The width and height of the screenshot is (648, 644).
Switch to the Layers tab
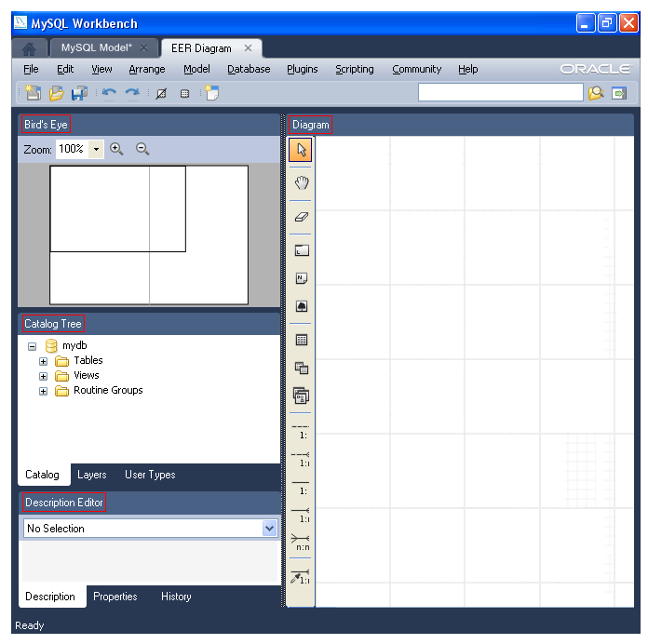[92, 475]
